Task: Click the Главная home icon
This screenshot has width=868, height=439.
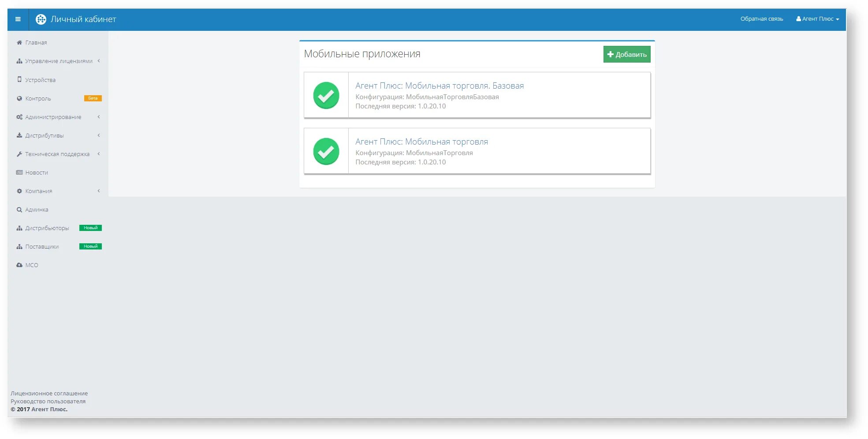Action: 19,42
